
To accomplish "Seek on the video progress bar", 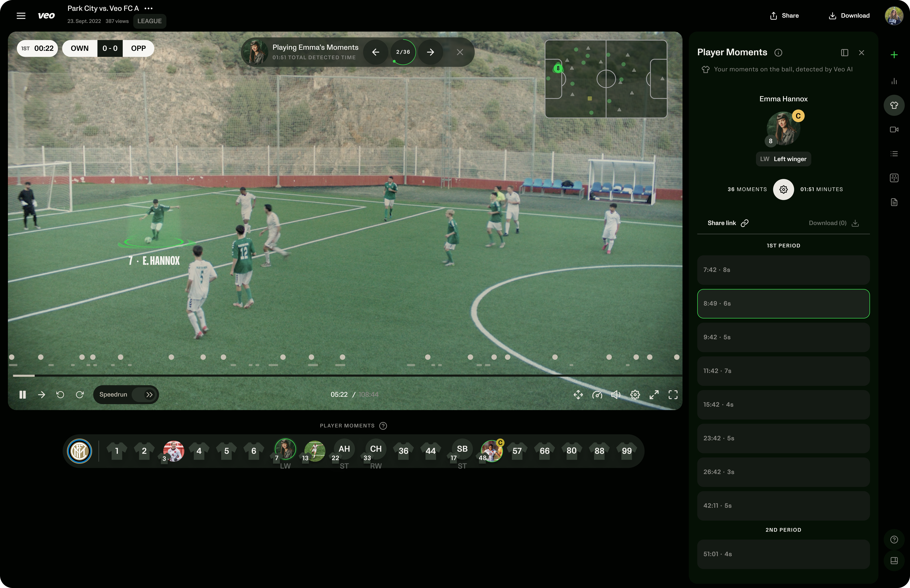I will tap(347, 376).
